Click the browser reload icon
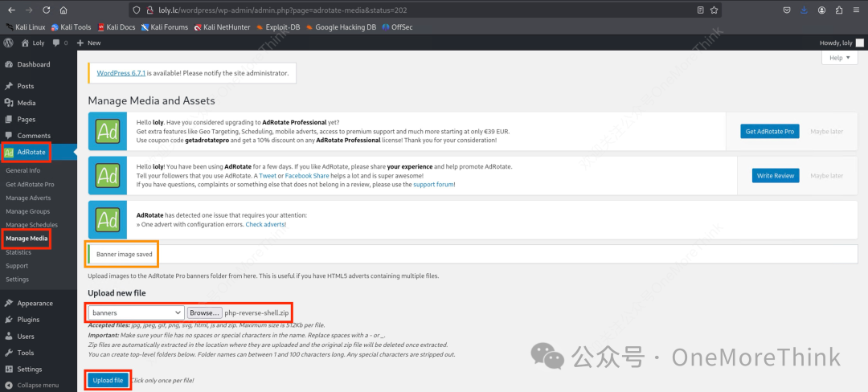 46,10
